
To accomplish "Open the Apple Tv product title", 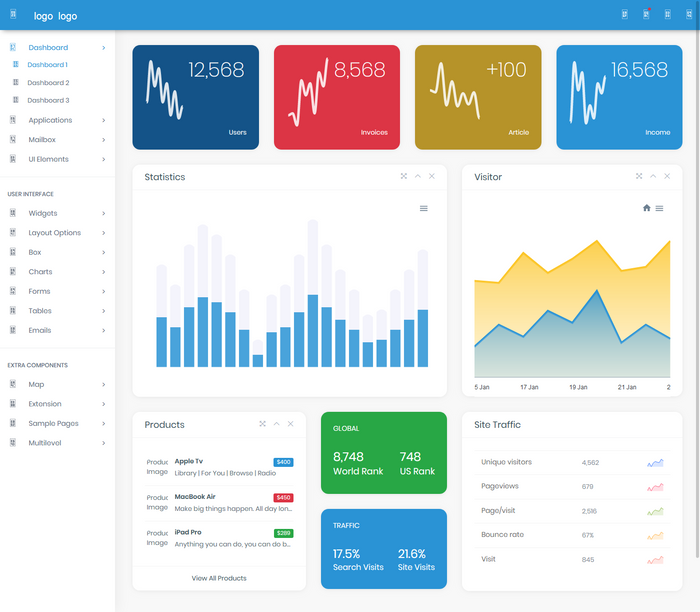I will [x=188, y=461].
